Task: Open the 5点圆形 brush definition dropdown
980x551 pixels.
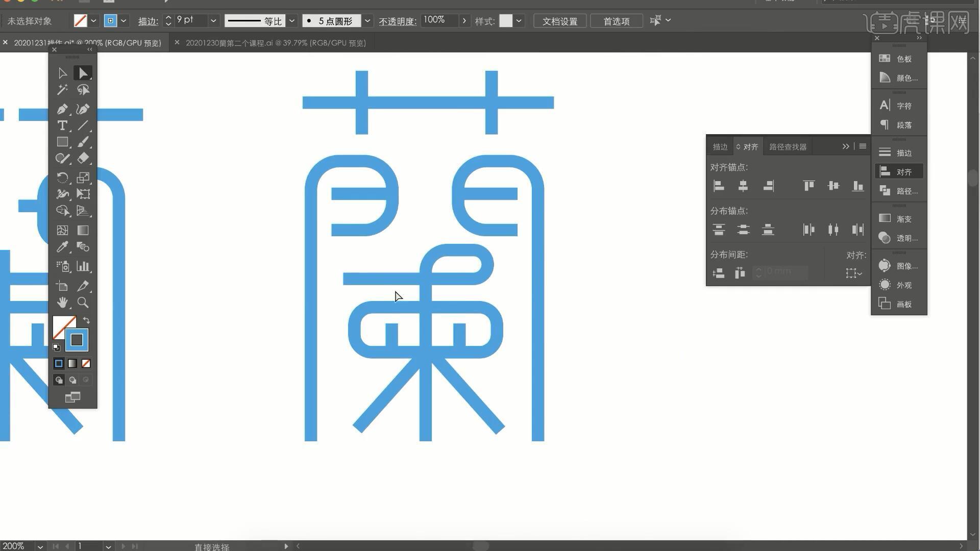Action: [x=367, y=20]
